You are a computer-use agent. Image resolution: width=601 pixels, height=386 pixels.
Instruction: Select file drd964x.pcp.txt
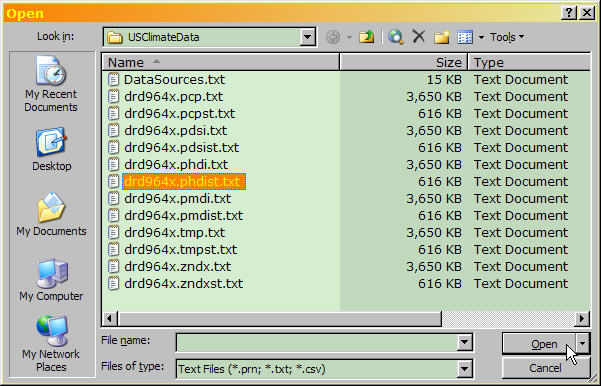[x=174, y=96]
